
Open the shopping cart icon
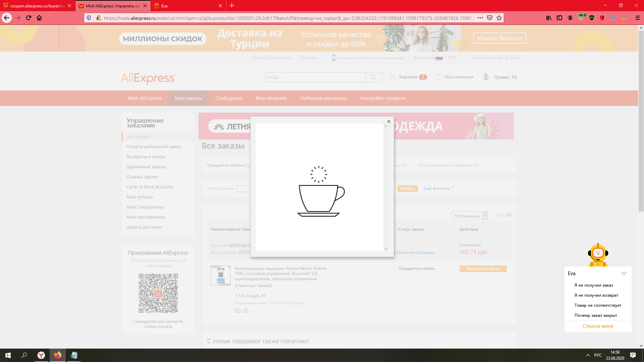click(x=392, y=77)
